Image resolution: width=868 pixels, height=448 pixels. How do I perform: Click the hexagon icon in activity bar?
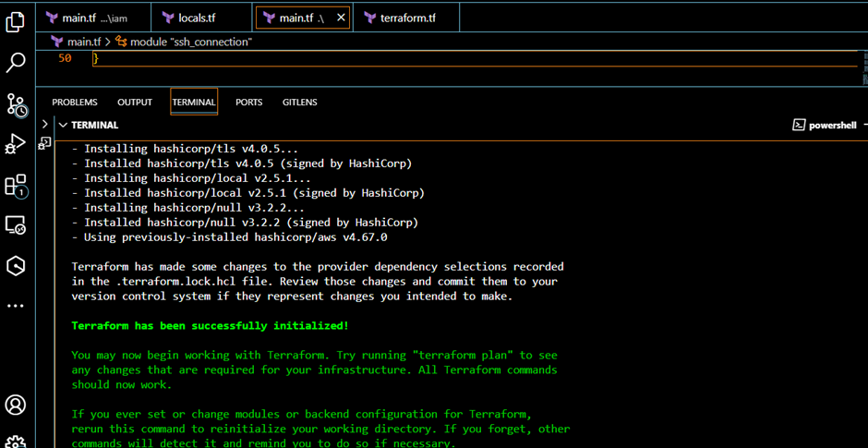(x=16, y=266)
